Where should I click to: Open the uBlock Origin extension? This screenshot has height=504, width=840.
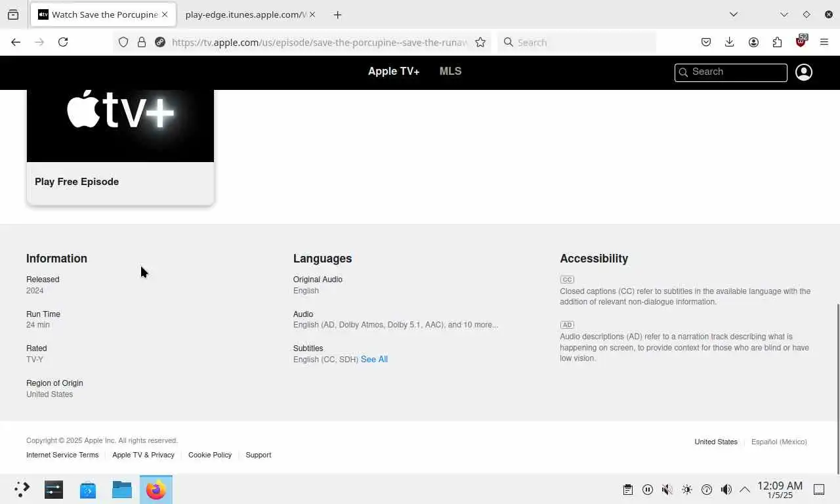tap(801, 41)
